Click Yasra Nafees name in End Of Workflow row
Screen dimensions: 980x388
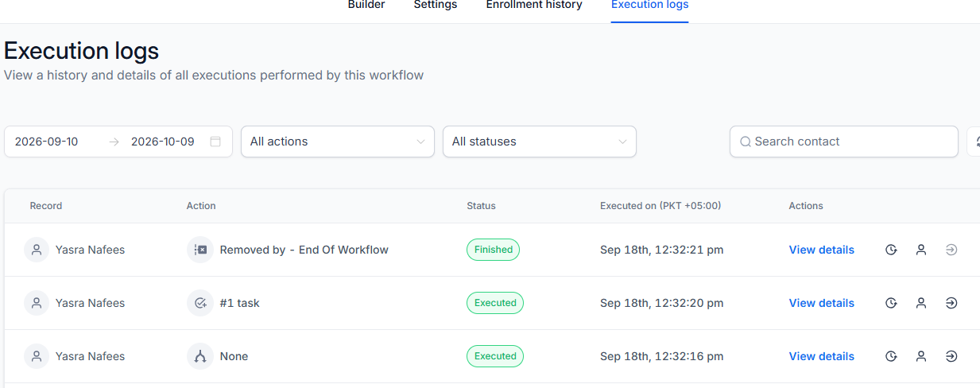tap(90, 250)
